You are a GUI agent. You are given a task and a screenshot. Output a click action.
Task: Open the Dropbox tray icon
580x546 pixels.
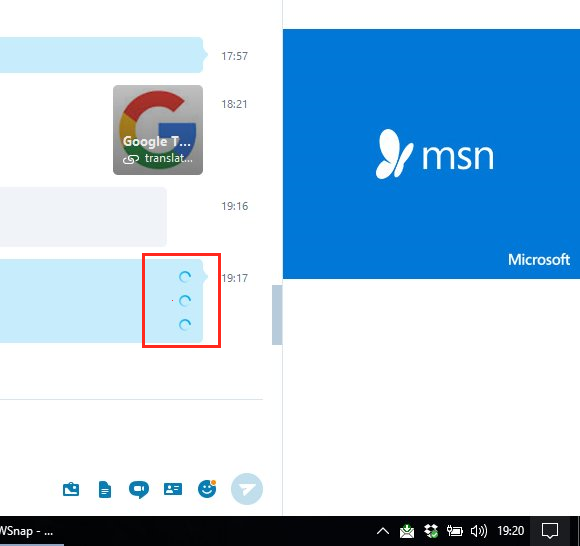431,531
